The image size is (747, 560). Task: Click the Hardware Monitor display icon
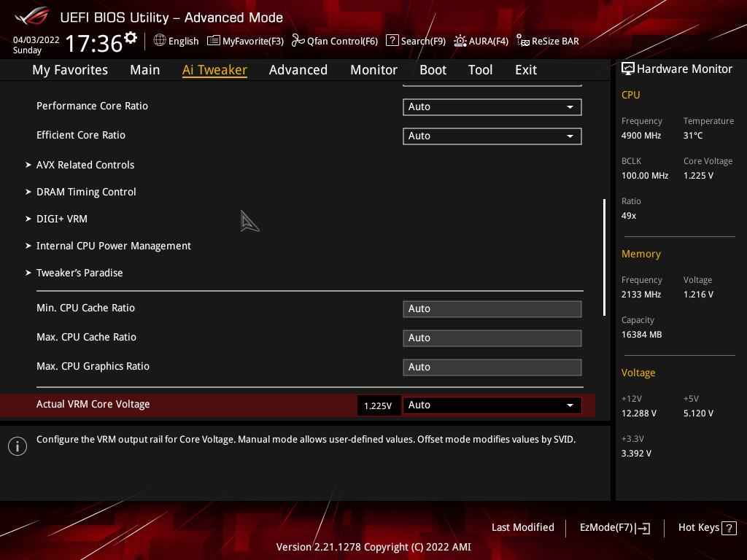pyautogui.click(x=628, y=69)
